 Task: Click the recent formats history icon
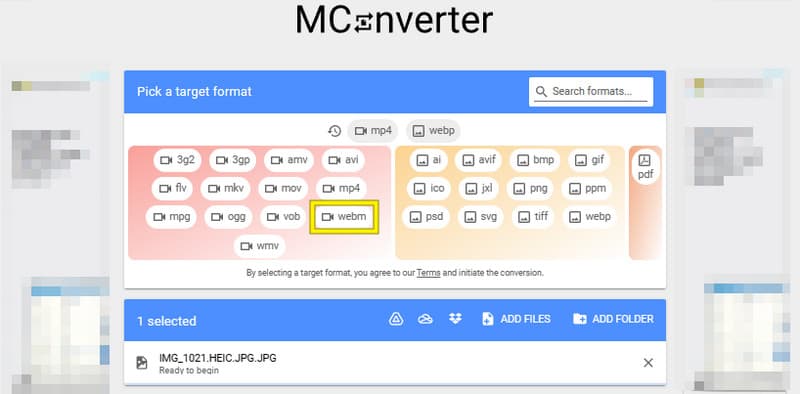click(x=334, y=131)
